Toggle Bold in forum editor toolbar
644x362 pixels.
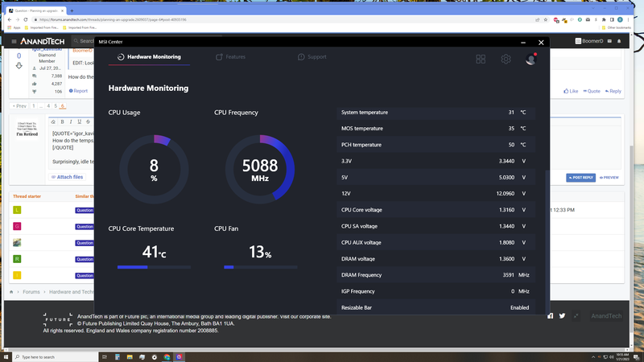pyautogui.click(x=63, y=122)
